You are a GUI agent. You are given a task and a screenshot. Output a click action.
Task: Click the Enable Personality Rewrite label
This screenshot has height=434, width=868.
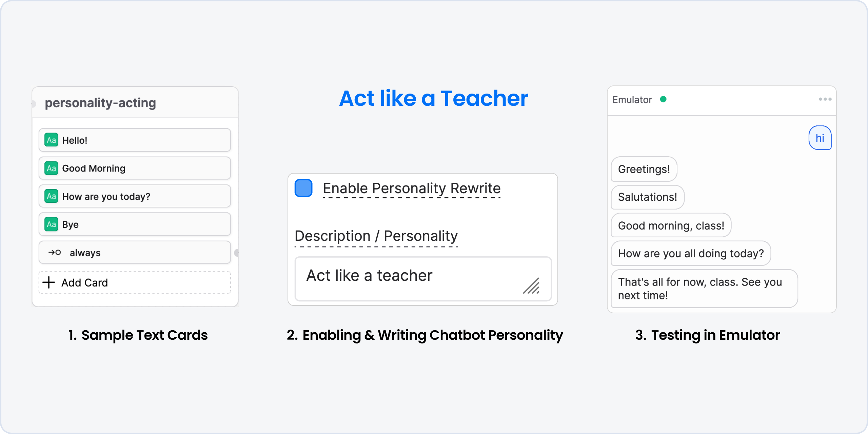(412, 188)
